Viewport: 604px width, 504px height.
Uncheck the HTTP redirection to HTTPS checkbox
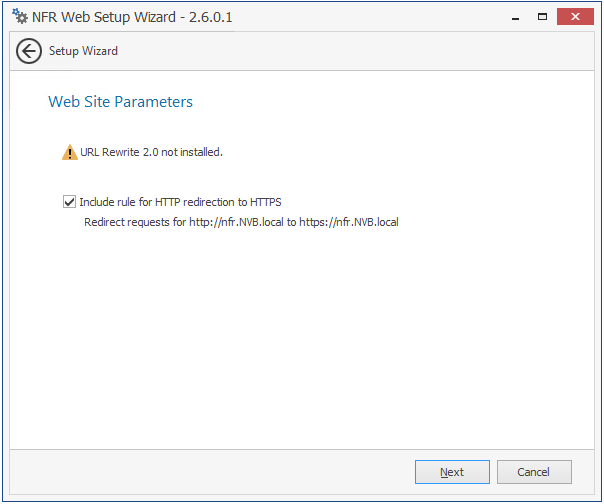pos(69,202)
